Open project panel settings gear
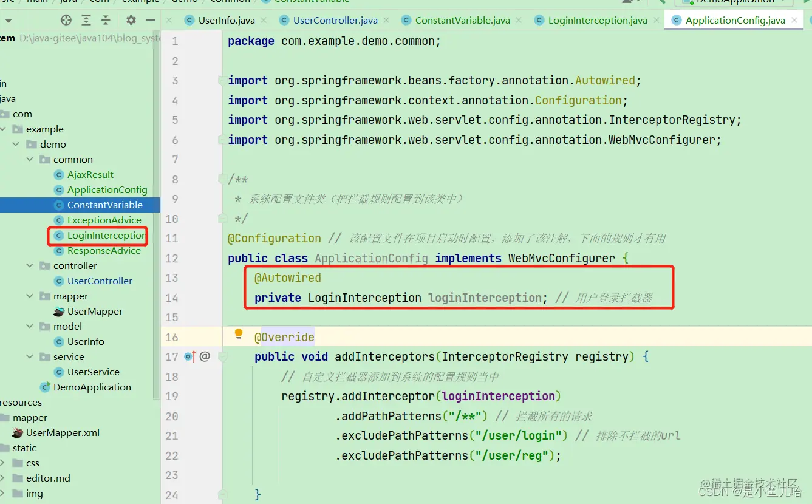The image size is (812, 504). click(x=131, y=20)
